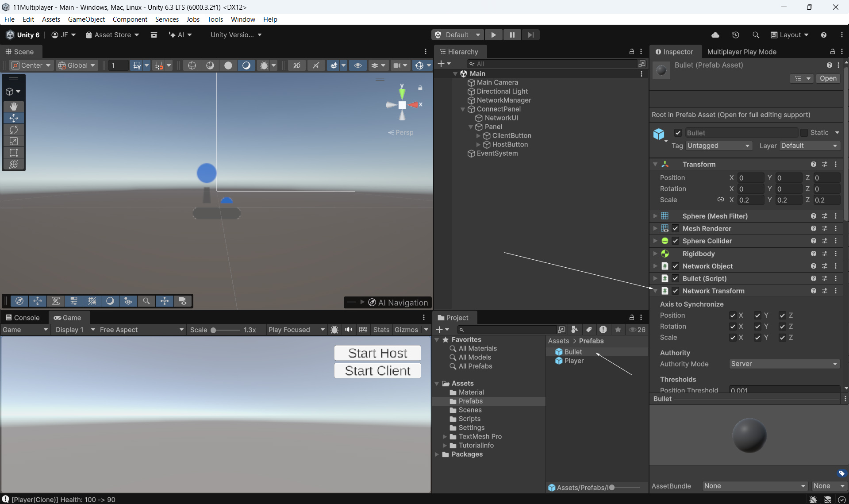Toggle the Static checkbox for Bullet
The height and width of the screenshot is (504, 849).
(804, 133)
